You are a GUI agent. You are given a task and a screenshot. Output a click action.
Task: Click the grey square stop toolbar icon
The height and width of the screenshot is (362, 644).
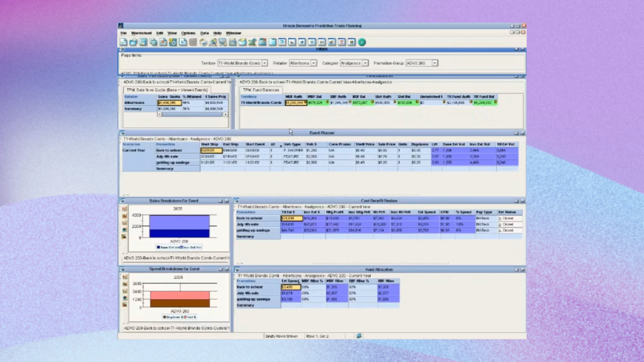click(x=193, y=42)
